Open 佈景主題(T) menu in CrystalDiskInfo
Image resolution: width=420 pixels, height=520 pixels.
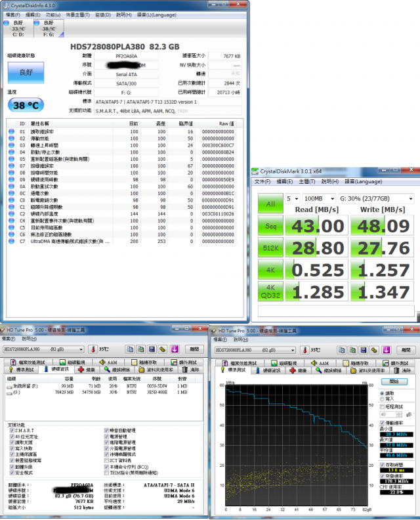coord(77,15)
